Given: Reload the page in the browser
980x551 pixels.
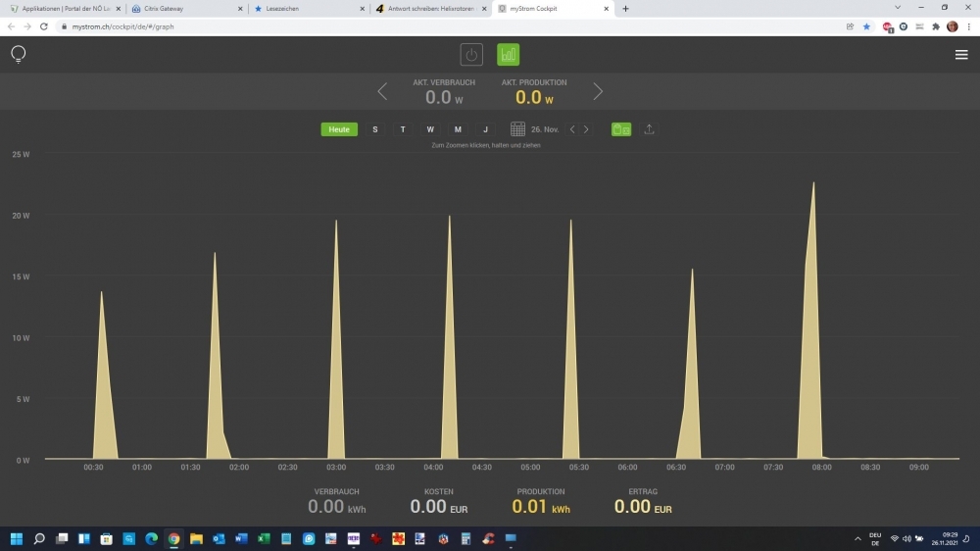Looking at the screenshot, I should 44,26.
